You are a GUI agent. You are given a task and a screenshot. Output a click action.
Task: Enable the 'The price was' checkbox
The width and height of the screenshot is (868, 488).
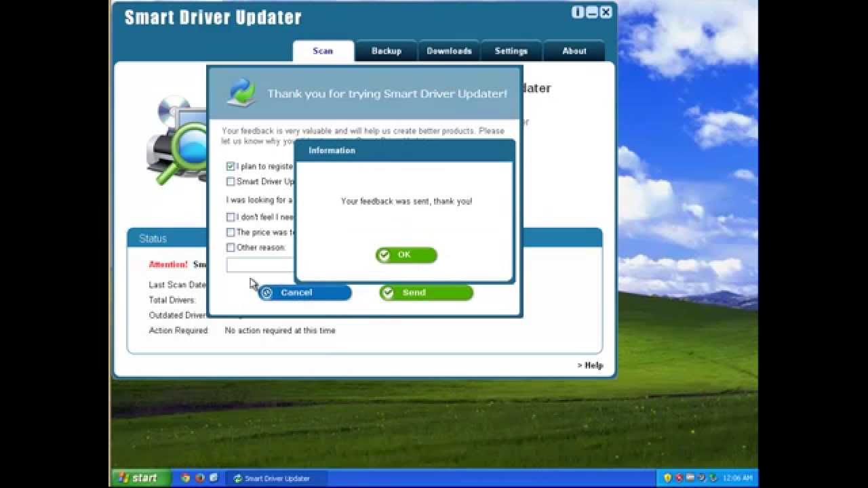click(231, 232)
